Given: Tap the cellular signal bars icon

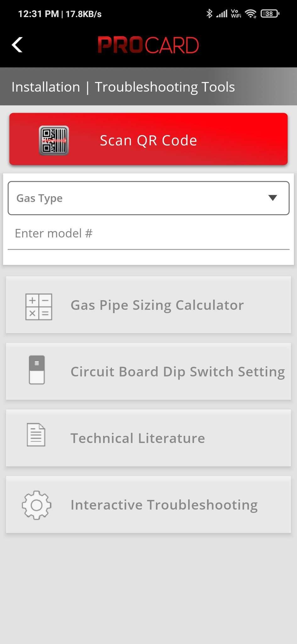Looking at the screenshot, I should click(x=222, y=14).
